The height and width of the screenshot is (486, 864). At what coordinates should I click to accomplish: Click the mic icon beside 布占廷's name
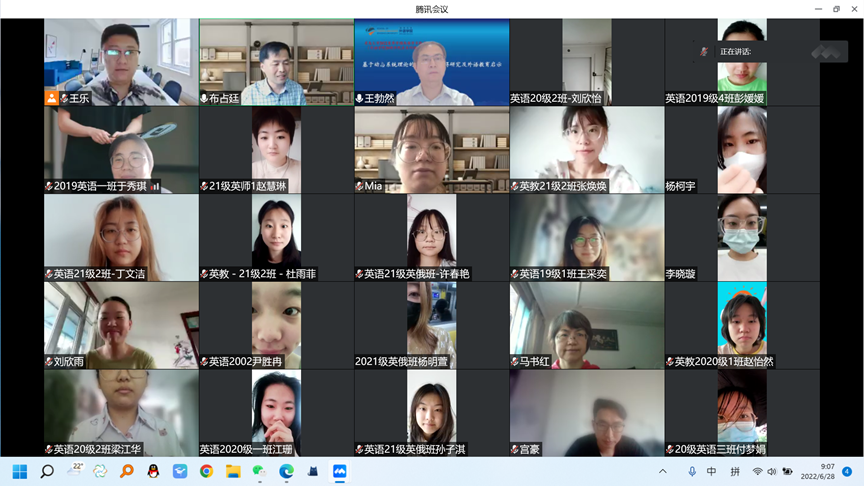pos(205,99)
